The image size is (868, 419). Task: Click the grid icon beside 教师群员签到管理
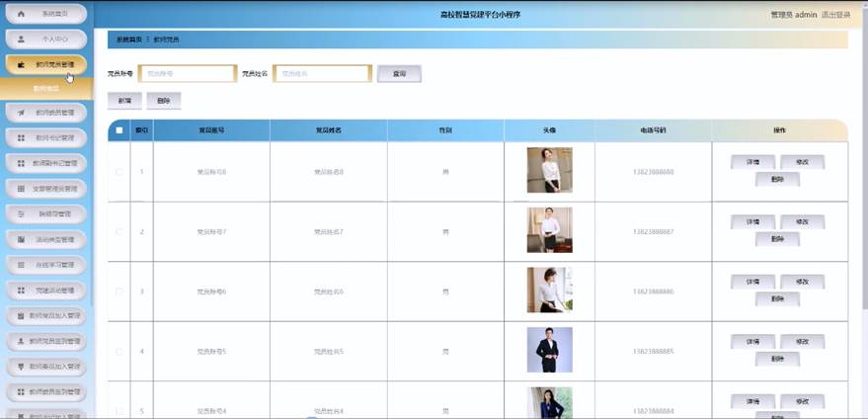point(21,392)
